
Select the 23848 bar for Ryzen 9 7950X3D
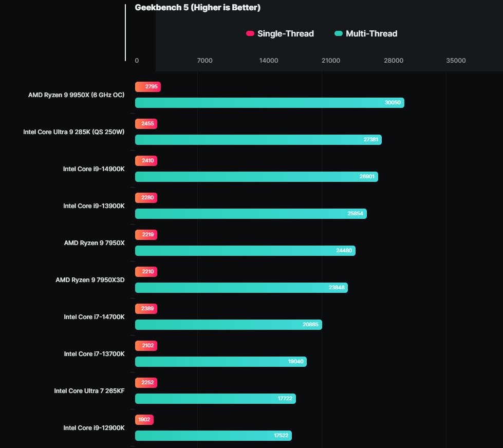(x=241, y=288)
